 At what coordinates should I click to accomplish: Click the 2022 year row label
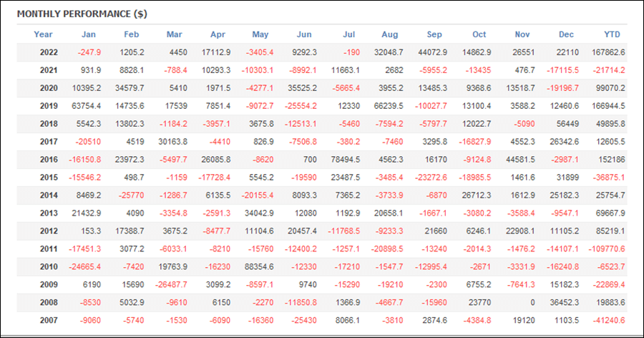[49, 52]
